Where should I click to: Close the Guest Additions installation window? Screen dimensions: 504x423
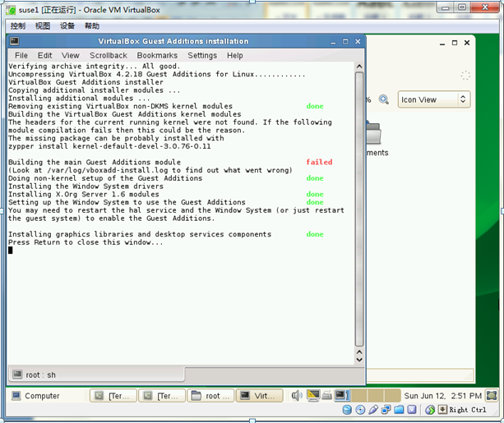[358, 41]
